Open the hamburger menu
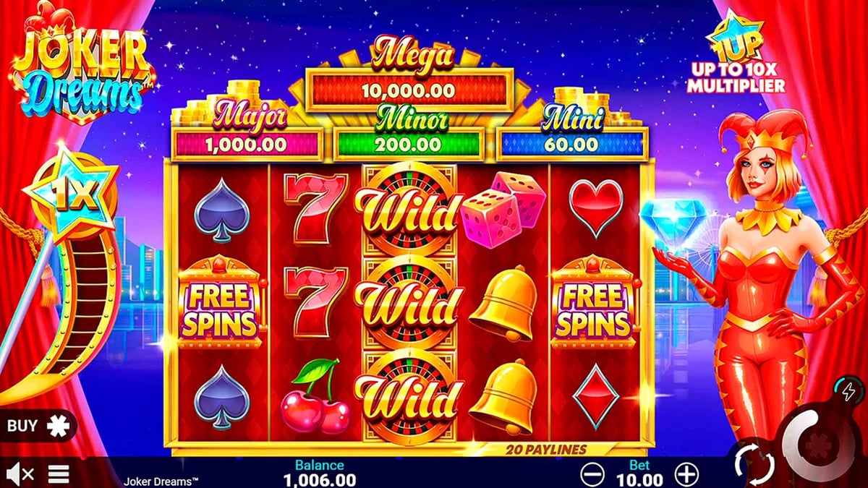868x488 pixels. (x=59, y=474)
